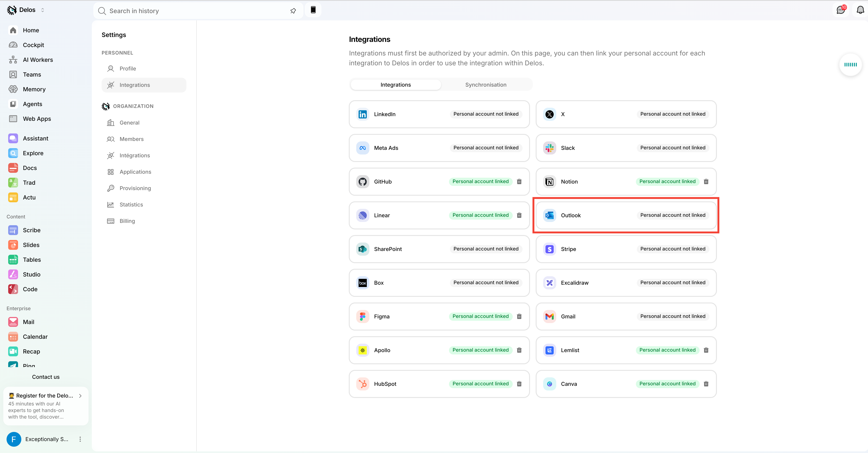Click the LinkedIn integration card

click(439, 114)
